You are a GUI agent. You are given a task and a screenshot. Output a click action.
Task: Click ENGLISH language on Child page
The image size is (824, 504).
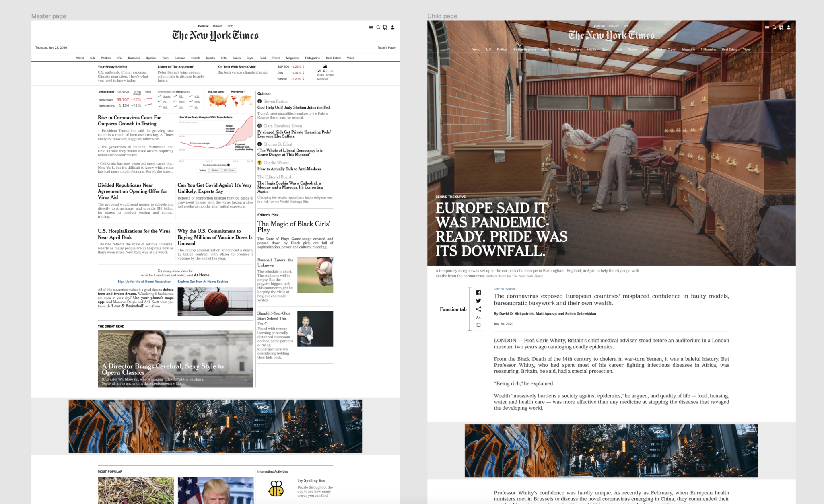click(599, 27)
